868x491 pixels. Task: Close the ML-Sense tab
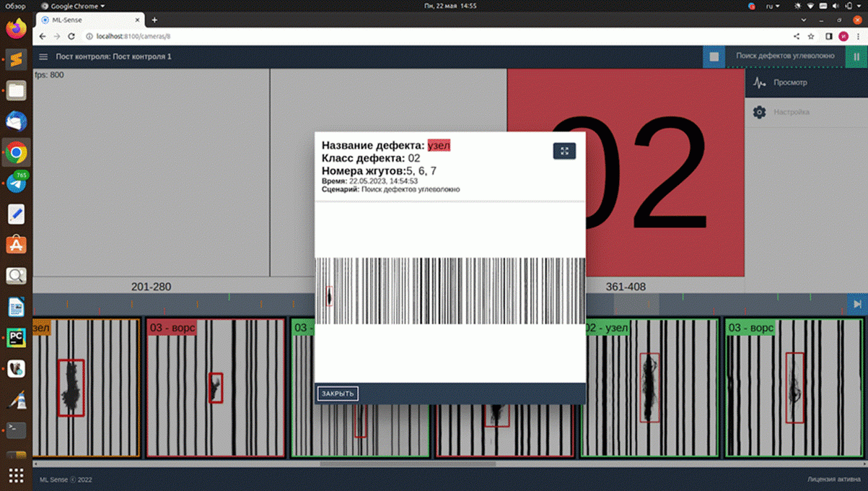136,20
